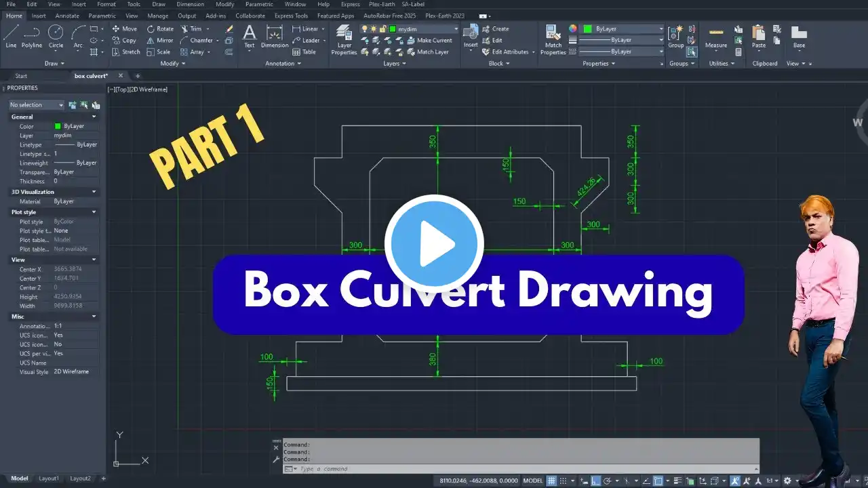Click the Leader button
This screenshot has width=868, height=488.
(309, 40)
